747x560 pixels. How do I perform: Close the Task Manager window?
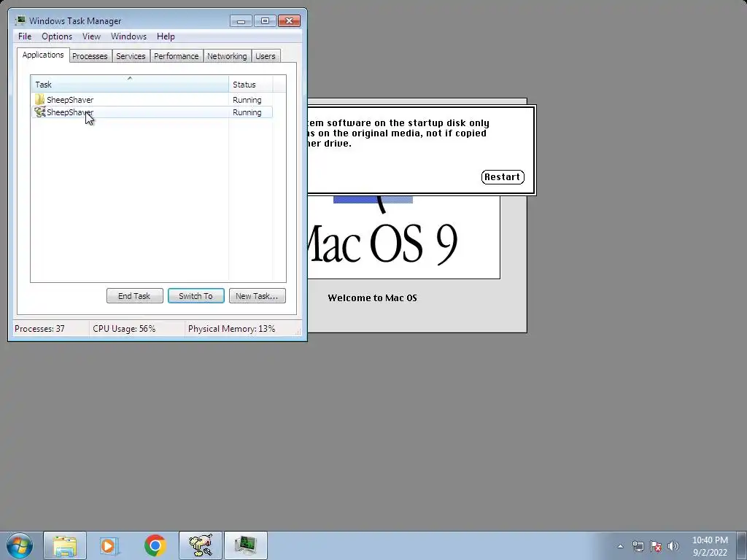pyautogui.click(x=289, y=21)
